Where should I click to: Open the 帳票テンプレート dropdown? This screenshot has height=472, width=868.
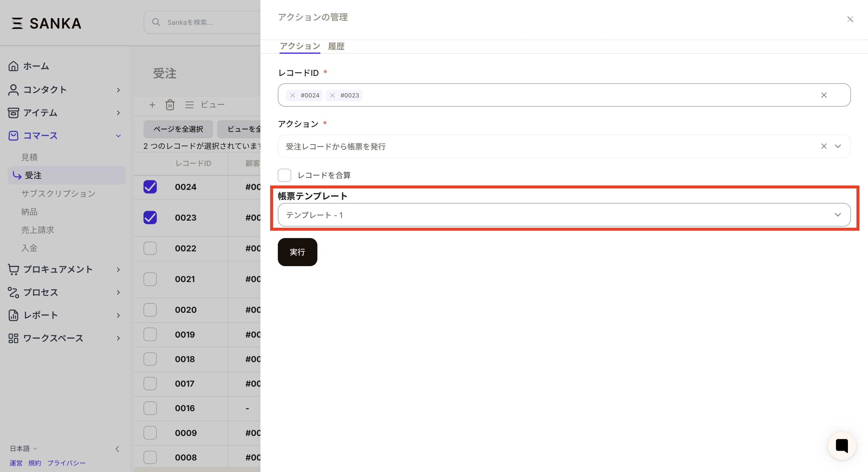tap(564, 215)
